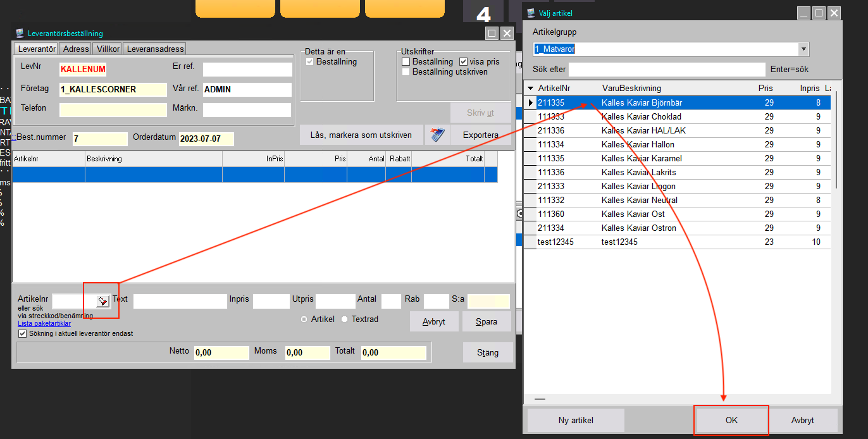The height and width of the screenshot is (439, 868).
Task: Click the article search icon beside Artikelnr
Action: pos(102,301)
